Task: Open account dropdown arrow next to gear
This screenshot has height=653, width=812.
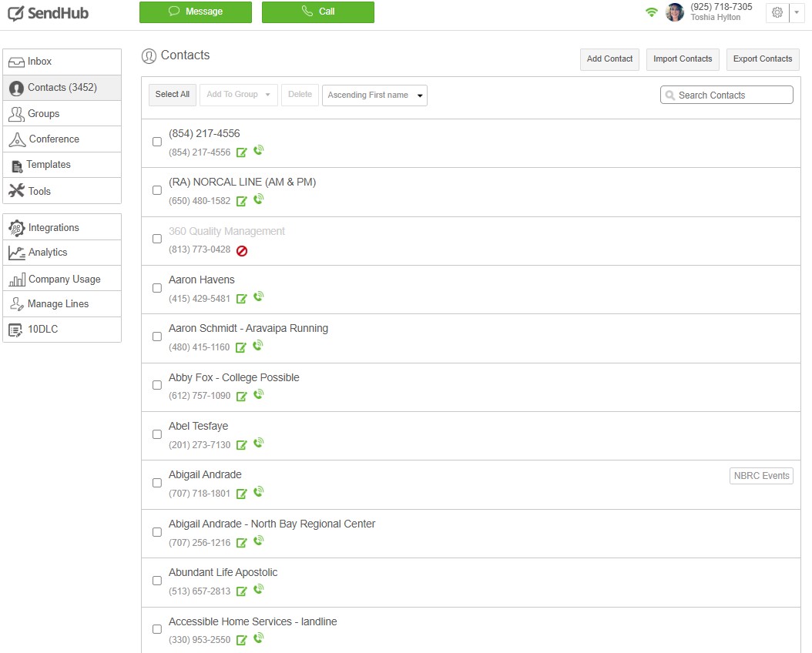Action: (797, 12)
